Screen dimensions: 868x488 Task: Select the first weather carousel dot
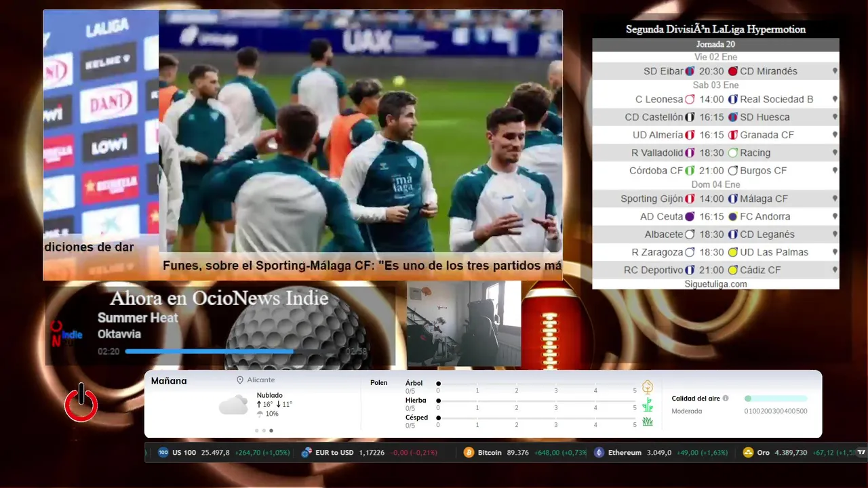[x=256, y=430]
